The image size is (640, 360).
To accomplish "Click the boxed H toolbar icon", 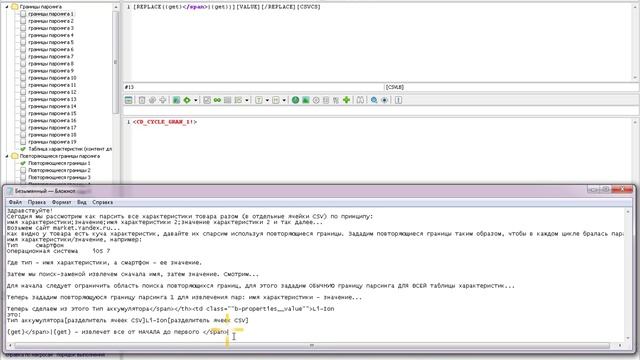I will coord(276,100).
